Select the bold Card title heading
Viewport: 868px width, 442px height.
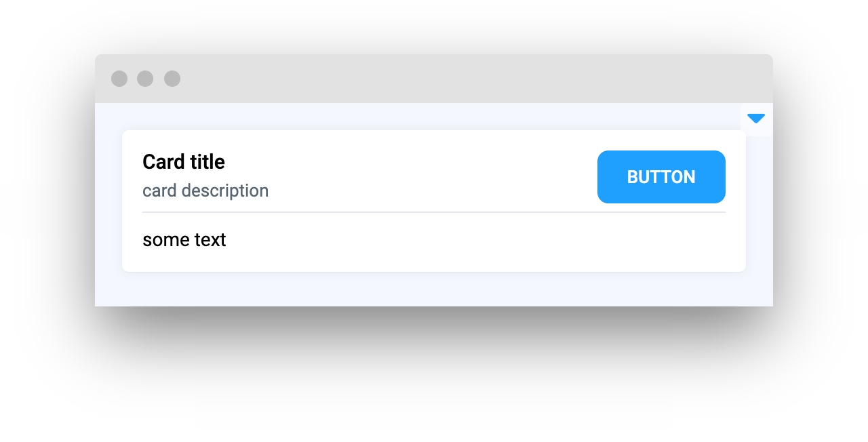[184, 162]
